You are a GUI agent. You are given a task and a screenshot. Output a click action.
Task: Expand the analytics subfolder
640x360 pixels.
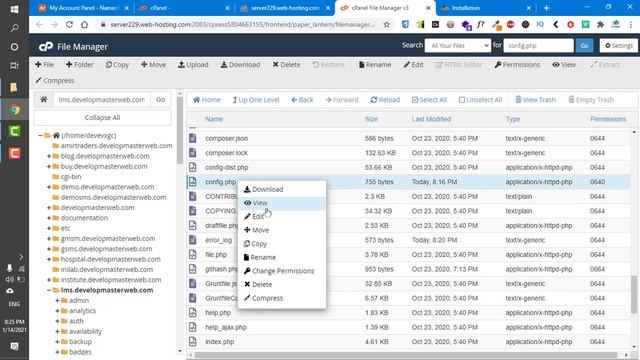click(58, 311)
